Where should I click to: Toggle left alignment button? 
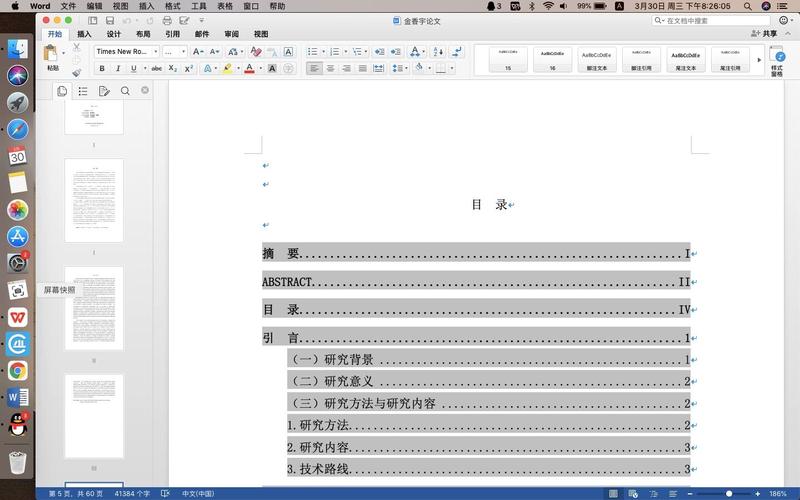314,68
